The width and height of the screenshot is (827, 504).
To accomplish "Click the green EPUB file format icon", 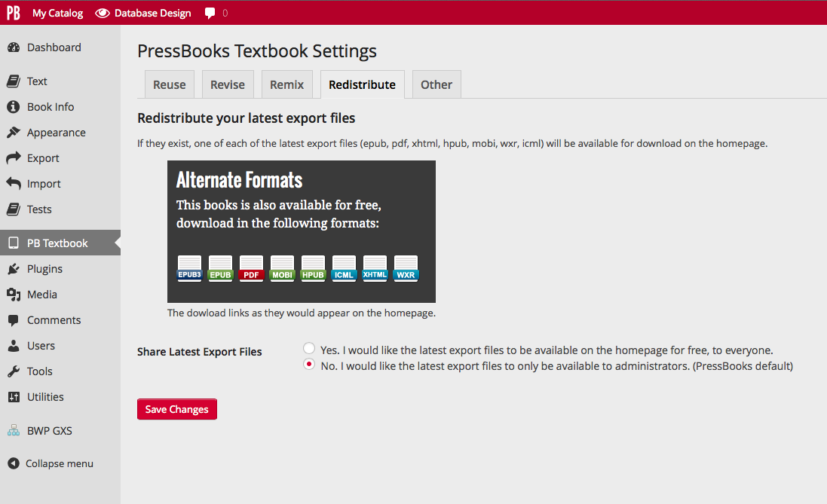I will 220,268.
